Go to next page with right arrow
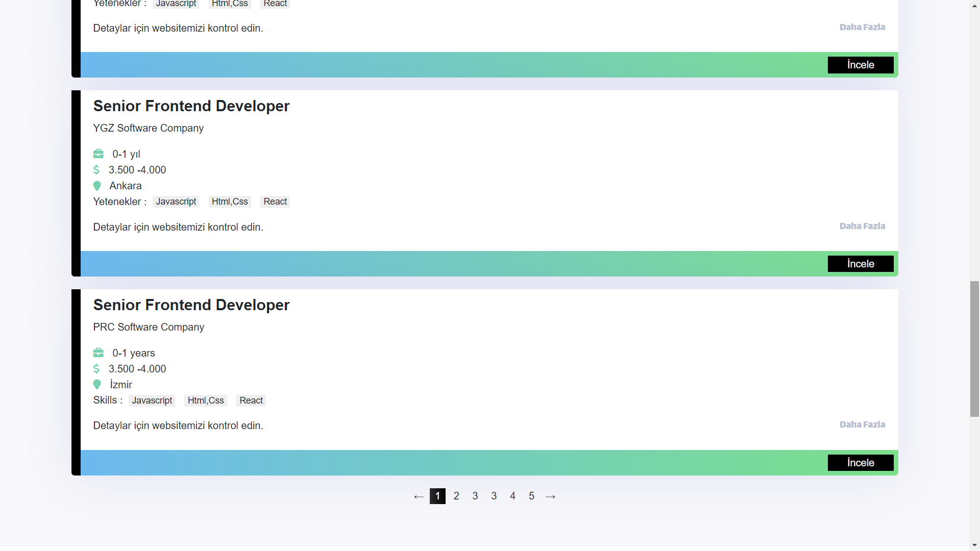 click(x=550, y=496)
